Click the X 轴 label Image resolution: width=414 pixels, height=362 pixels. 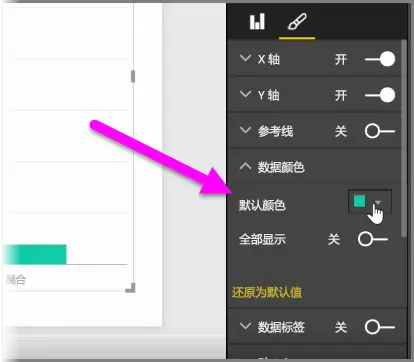(x=269, y=59)
